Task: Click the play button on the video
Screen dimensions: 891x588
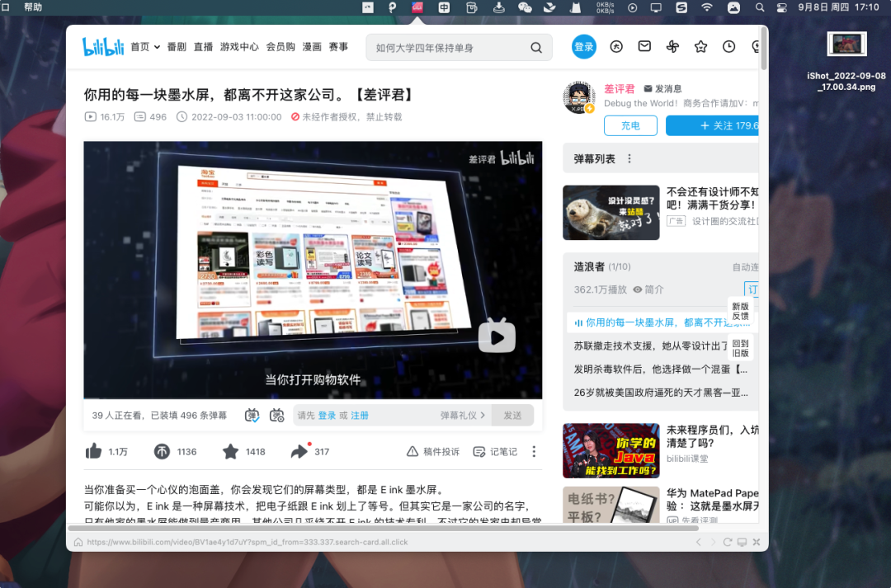Action: click(x=497, y=337)
